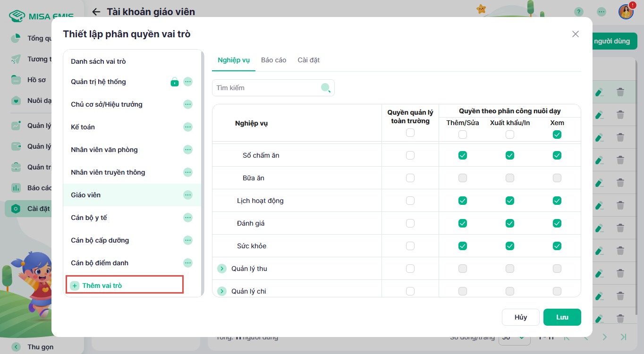Click the search magnifier icon

326,87
